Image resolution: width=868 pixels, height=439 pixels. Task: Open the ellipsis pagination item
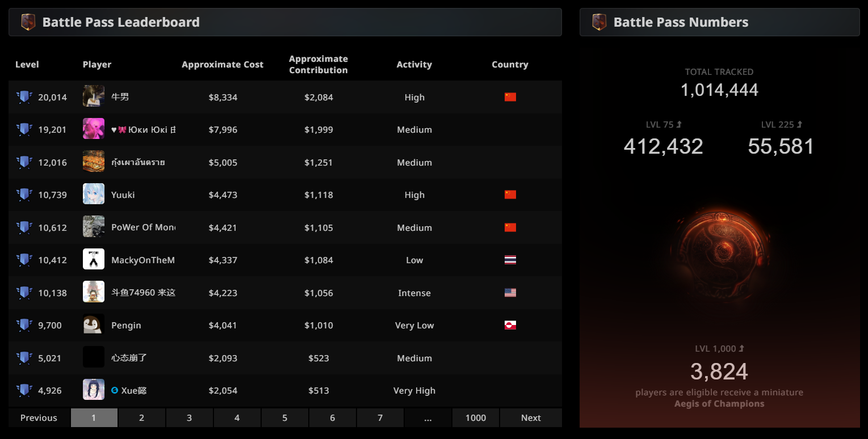click(x=427, y=417)
